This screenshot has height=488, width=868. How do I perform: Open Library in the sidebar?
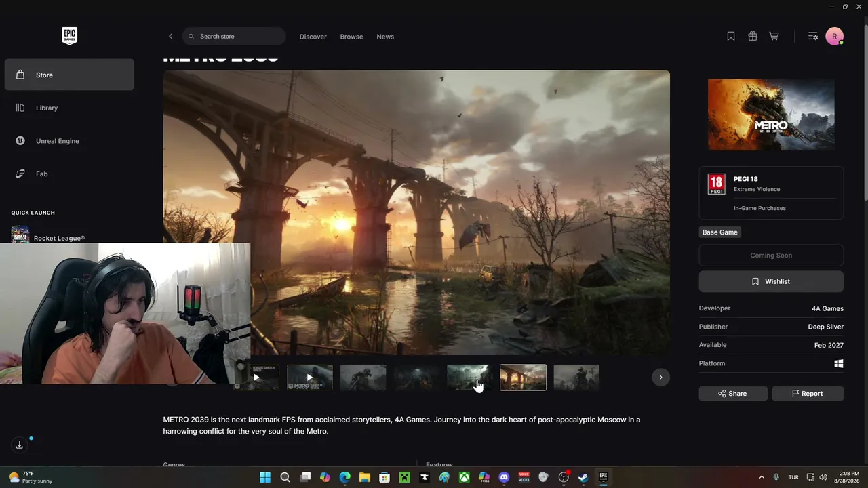[69, 108]
